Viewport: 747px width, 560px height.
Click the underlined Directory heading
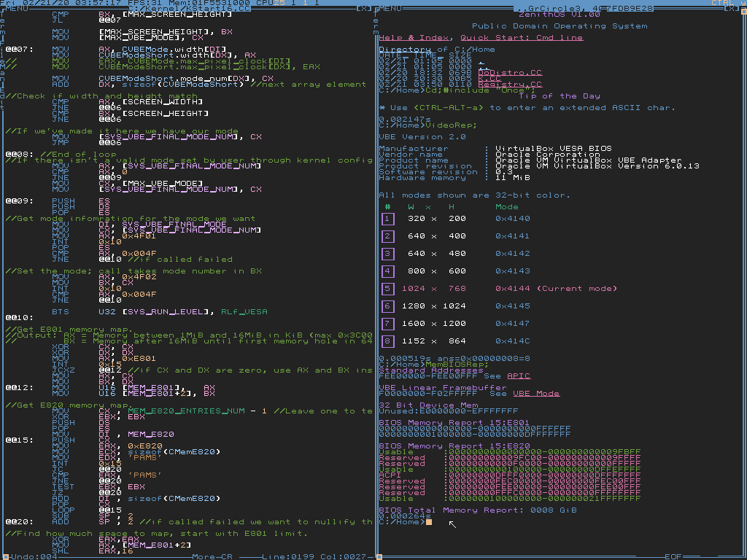pos(405,49)
